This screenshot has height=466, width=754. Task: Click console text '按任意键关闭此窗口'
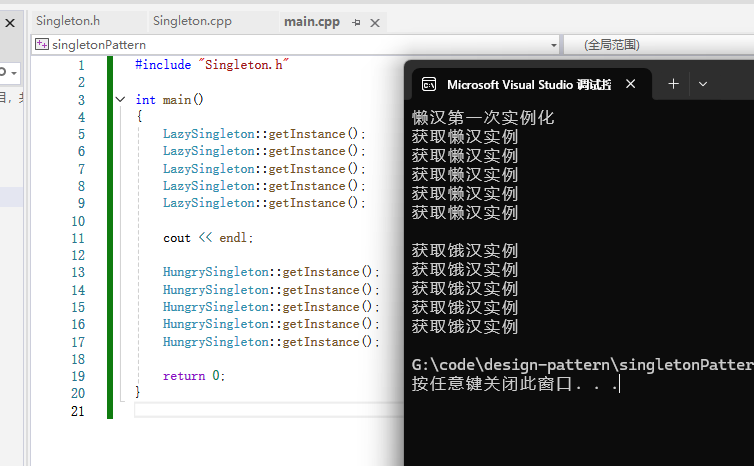[x=491, y=384]
